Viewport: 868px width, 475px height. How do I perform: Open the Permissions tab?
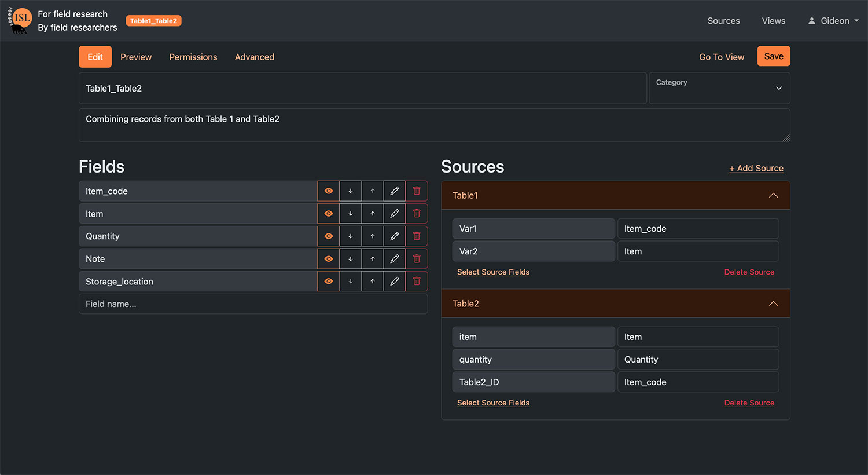(193, 57)
